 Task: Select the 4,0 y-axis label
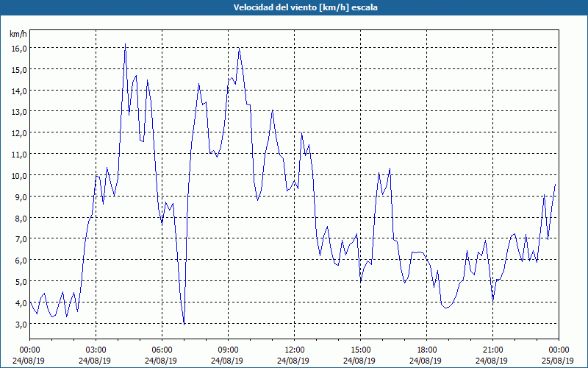tap(21, 302)
